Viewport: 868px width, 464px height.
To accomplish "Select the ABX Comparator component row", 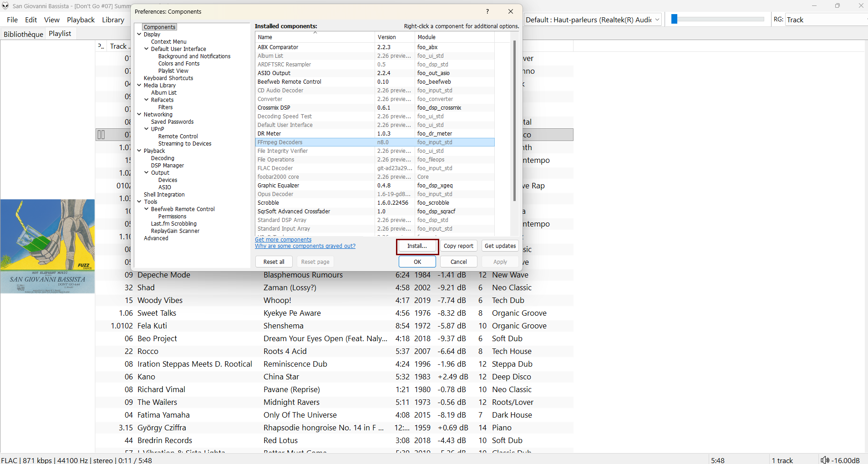I will pyautogui.click(x=375, y=47).
